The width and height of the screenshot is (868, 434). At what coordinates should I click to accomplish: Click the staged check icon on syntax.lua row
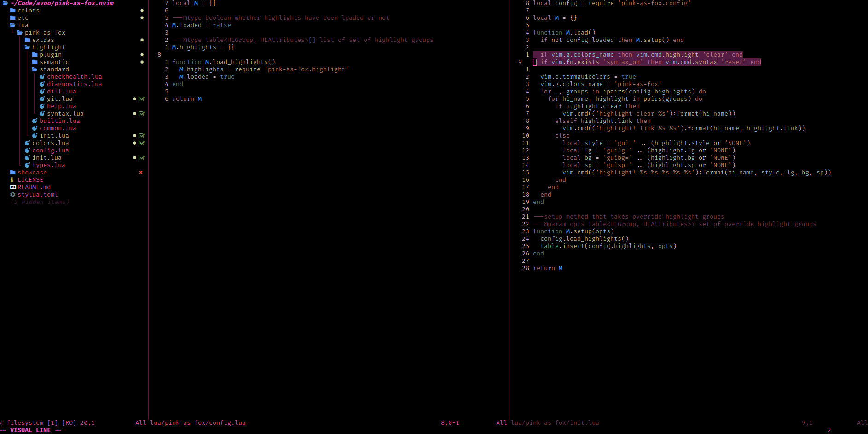[142, 114]
